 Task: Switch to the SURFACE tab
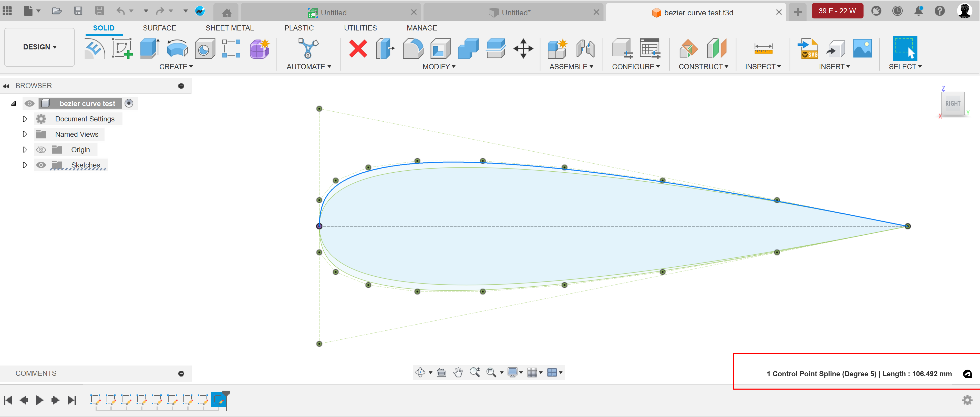point(159,28)
